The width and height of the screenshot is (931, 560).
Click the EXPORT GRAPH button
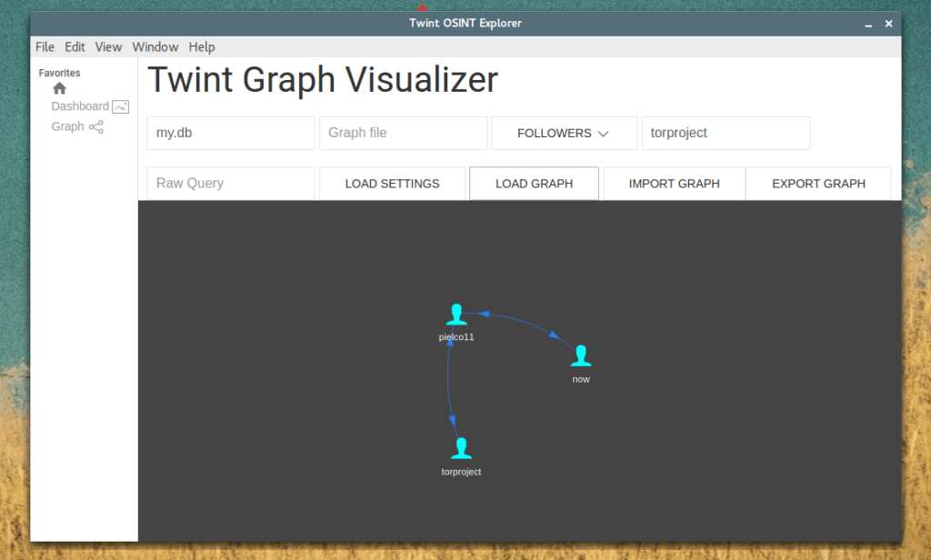coord(818,184)
